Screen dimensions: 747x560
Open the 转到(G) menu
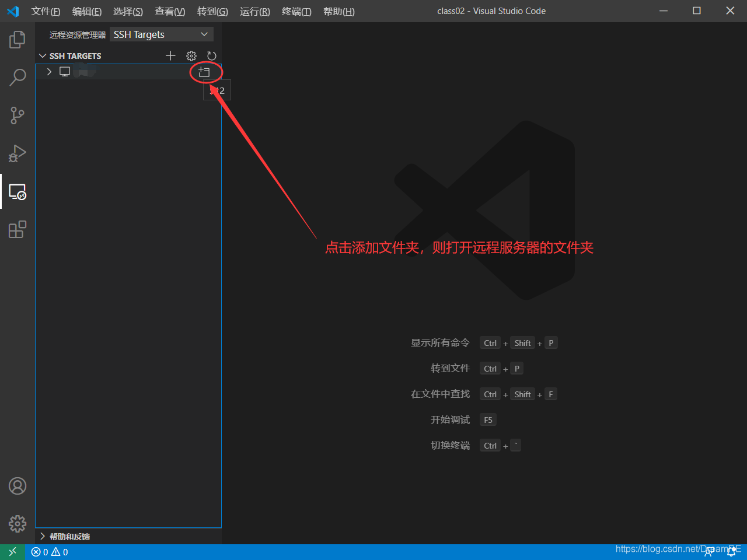[212, 11]
